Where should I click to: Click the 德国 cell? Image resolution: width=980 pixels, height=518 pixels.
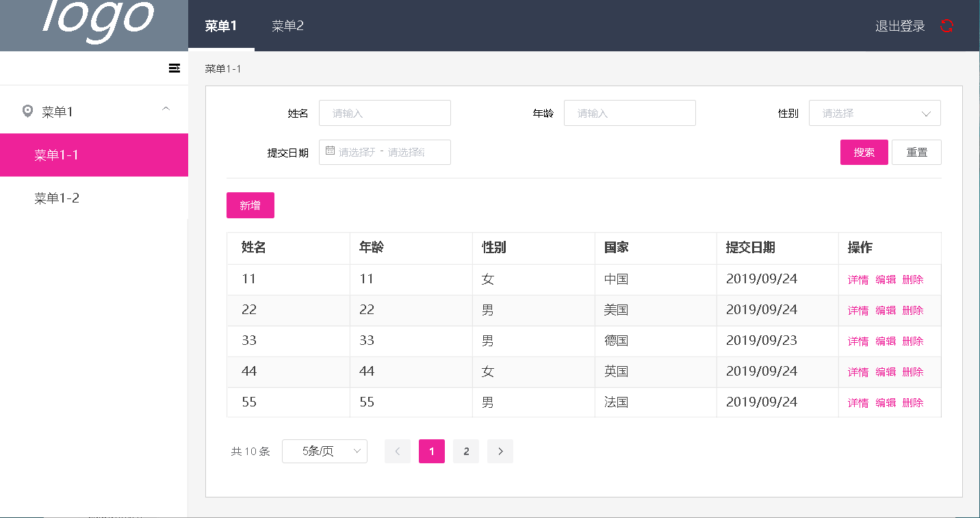[x=656, y=341]
